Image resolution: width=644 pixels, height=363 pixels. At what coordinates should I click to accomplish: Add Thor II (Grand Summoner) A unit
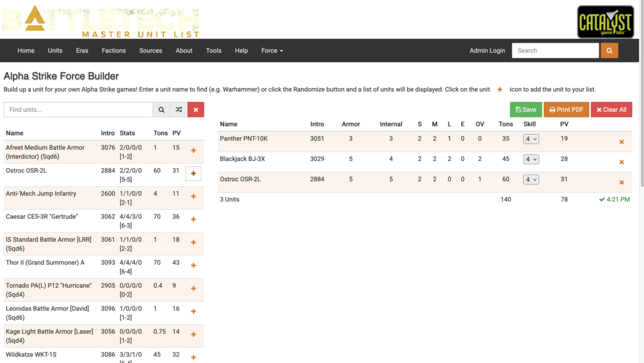point(193,265)
